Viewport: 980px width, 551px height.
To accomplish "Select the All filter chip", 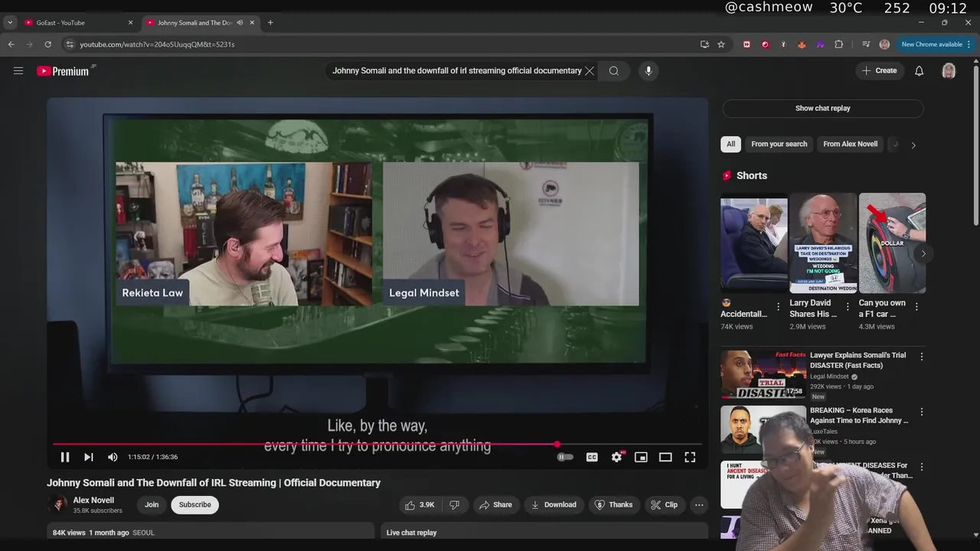I will 731,144.
